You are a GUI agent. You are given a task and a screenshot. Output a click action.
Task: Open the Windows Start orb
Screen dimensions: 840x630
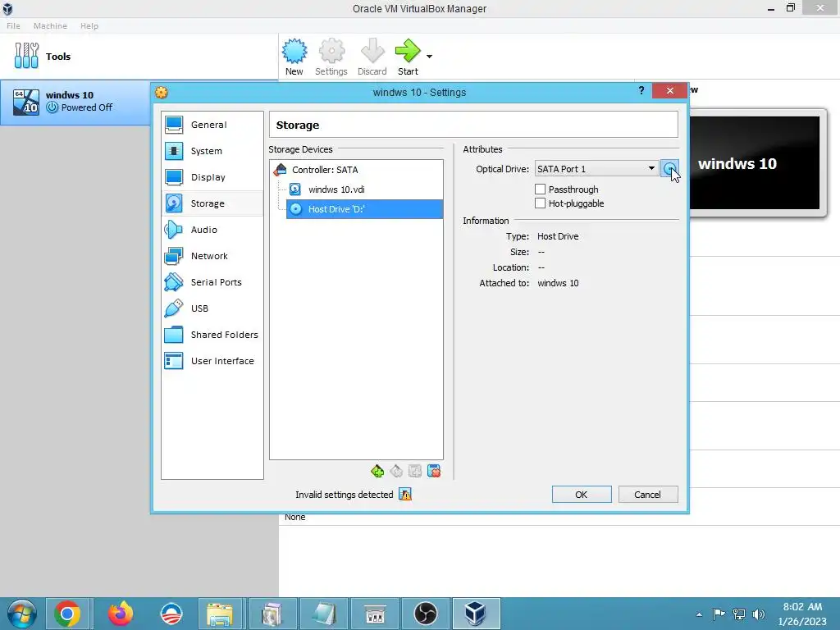(x=21, y=614)
